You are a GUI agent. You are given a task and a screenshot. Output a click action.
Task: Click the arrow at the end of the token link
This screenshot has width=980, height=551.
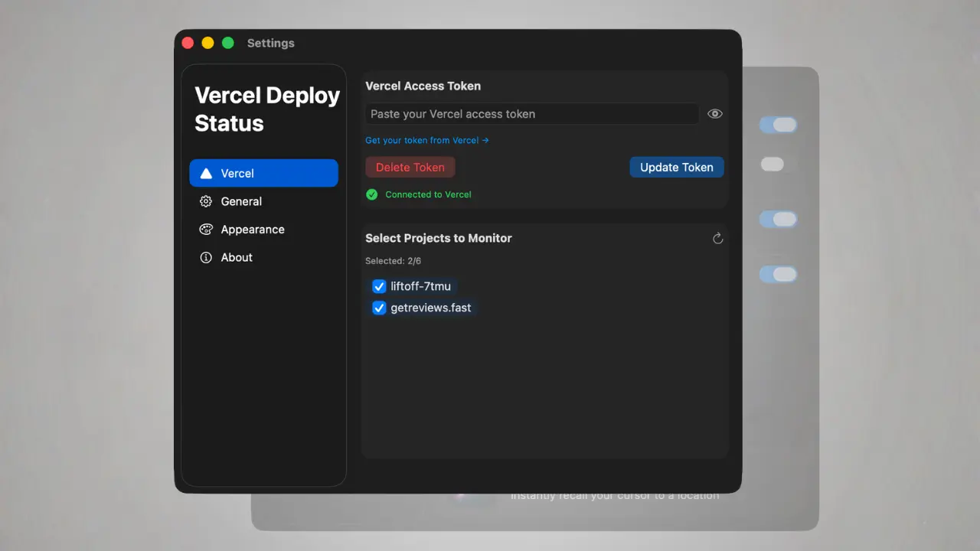(x=486, y=140)
